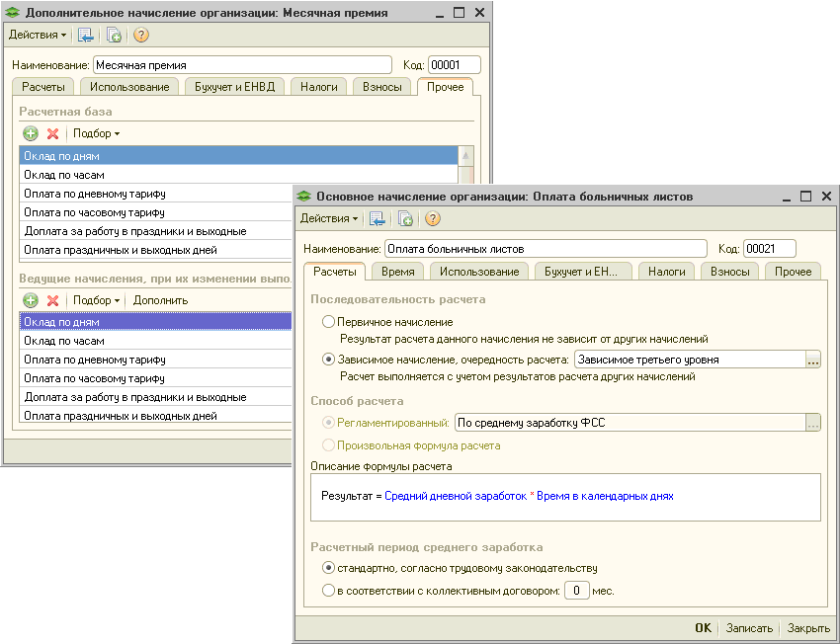Select Оклад по часам in Ведущие начисления list
Viewport: 840px width, 644px height.
156,341
